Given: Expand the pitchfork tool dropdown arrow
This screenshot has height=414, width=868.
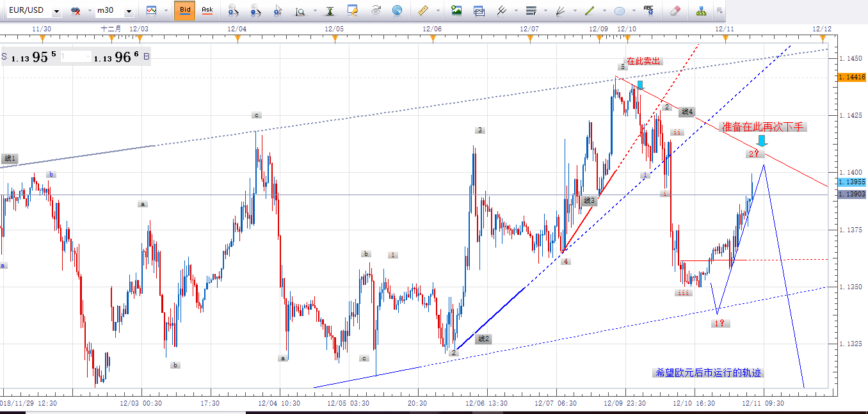Looking at the screenshot, I should pyautogui.click(x=515, y=11).
